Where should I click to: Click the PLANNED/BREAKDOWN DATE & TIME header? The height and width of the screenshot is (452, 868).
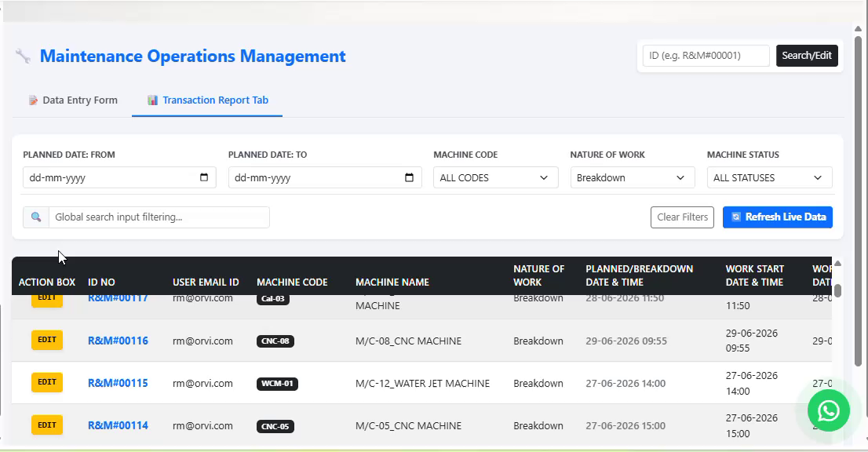[639, 275]
